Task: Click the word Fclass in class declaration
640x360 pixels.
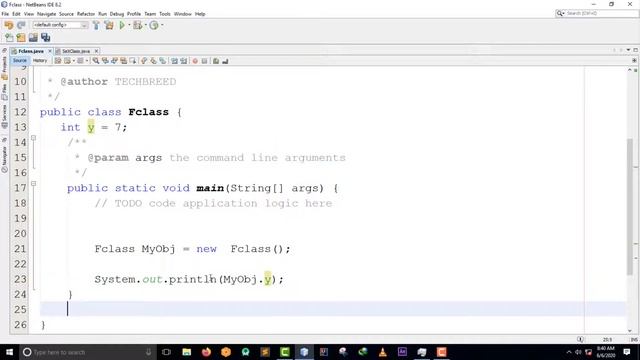Action: coord(148,112)
